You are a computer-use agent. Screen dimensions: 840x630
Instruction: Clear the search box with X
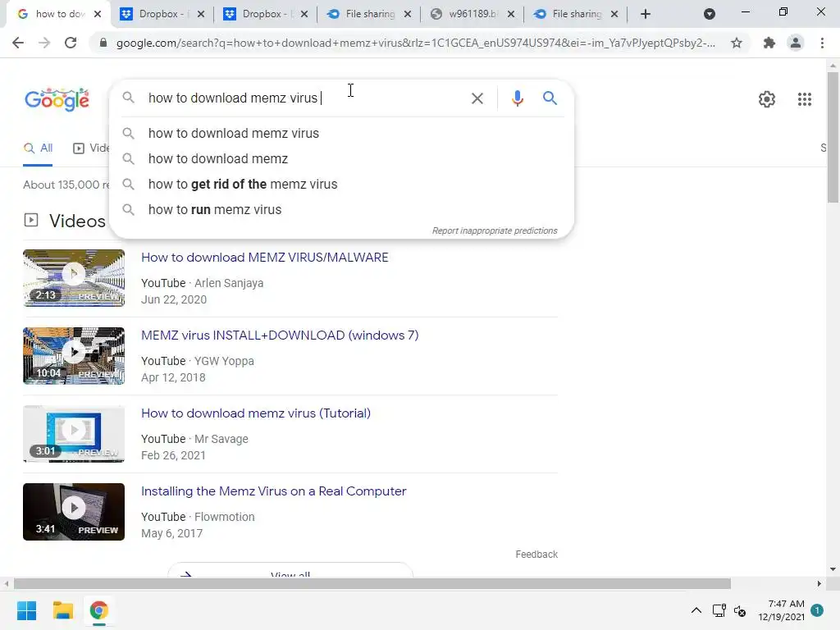click(x=477, y=98)
